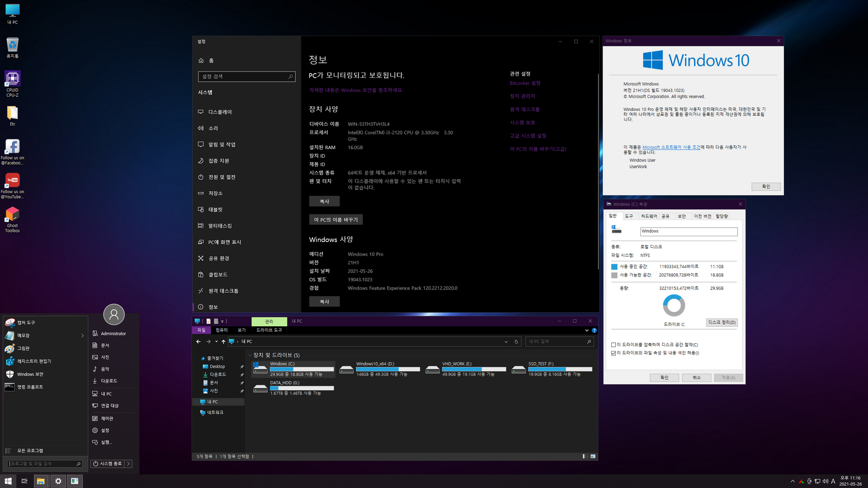
Task: Toggle compress this drive checkbox
Action: coord(614,345)
